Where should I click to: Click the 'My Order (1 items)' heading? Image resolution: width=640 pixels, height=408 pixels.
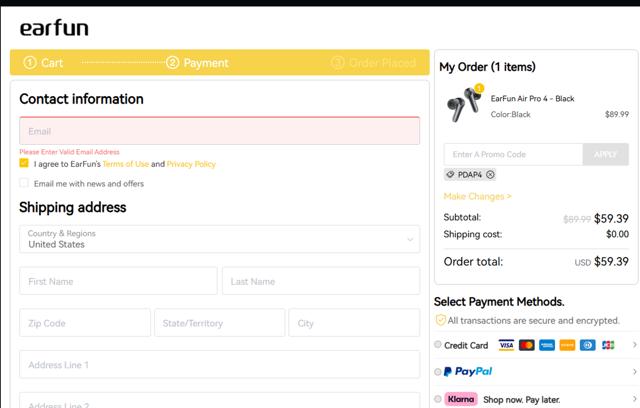coord(487,67)
